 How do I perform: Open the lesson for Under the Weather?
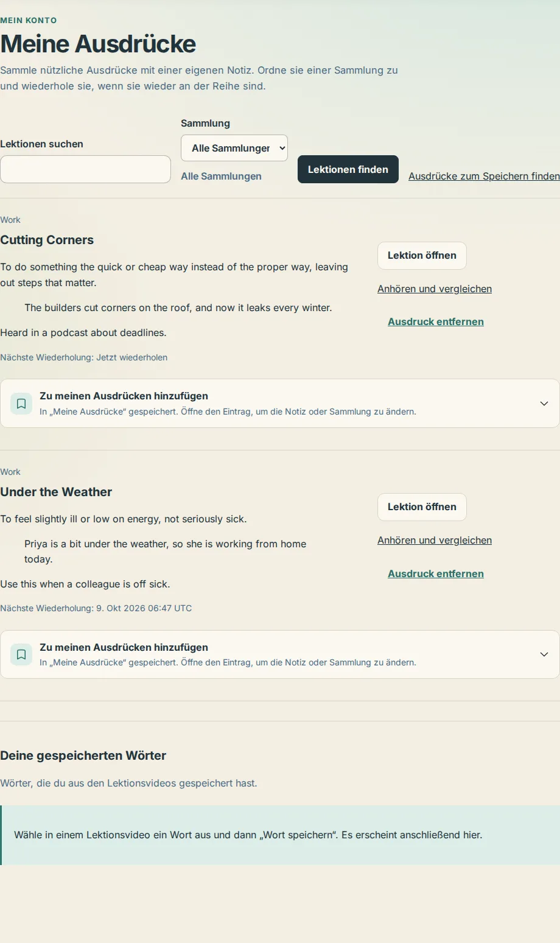pos(422,507)
